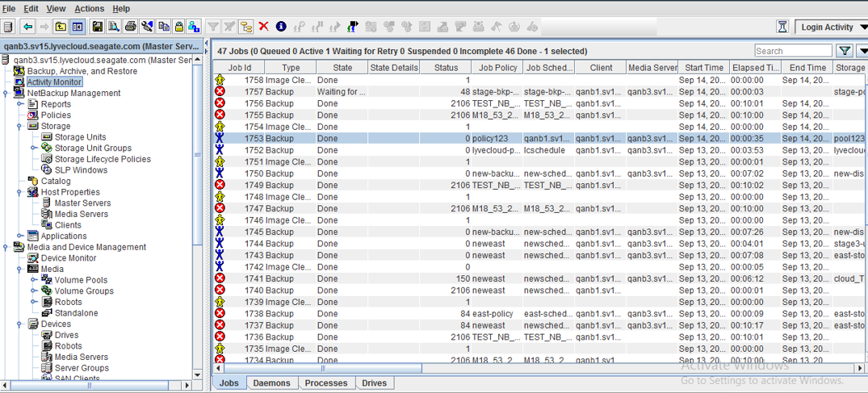Viewport: 868px width, 393px height.
Task: Click the printer icon in toolbar
Action: click(x=129, y=27)
